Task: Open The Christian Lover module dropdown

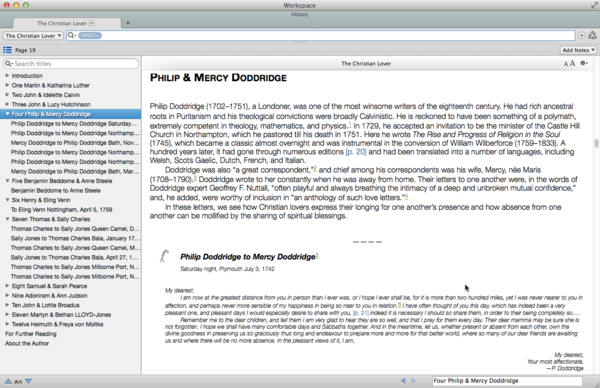Action: pos(33,36)
